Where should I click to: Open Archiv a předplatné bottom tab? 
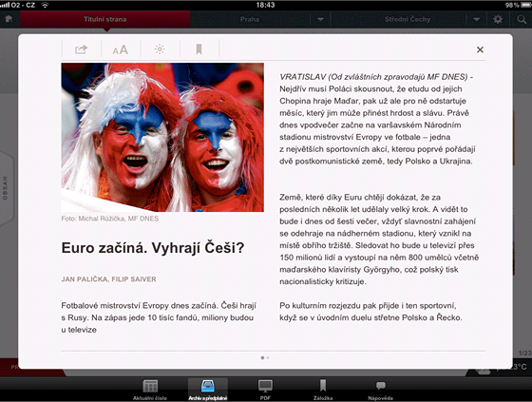(208, 390)
